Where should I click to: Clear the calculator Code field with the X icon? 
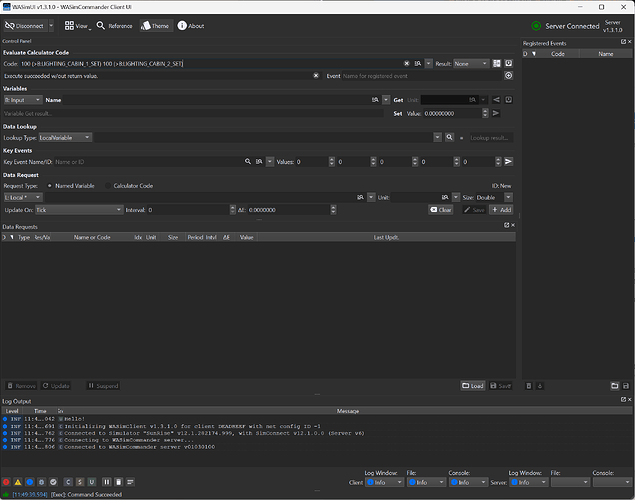point(407,64)
